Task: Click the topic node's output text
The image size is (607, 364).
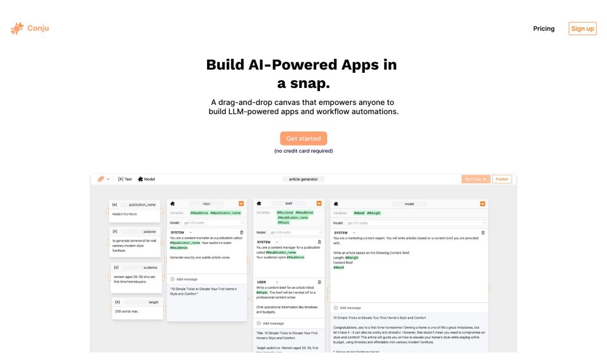Action: click(203, 291)
